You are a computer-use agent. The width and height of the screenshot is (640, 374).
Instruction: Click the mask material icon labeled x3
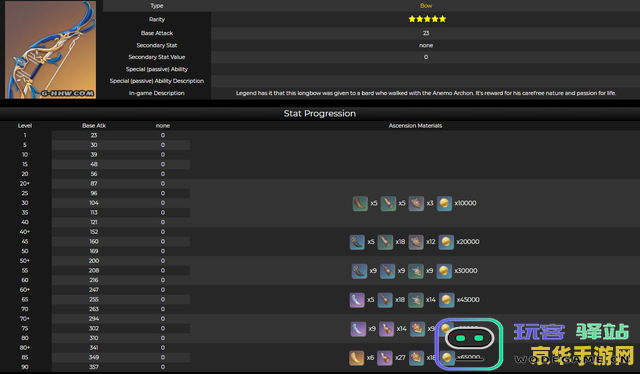coord(416,203)
